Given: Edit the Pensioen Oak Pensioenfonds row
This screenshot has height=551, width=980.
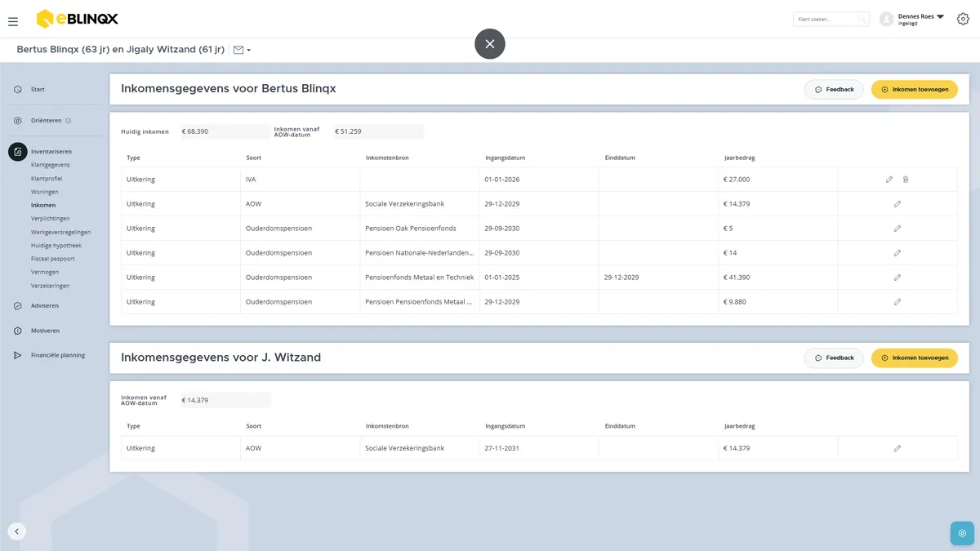Looking at the screenshot, I should coord(898,229).
